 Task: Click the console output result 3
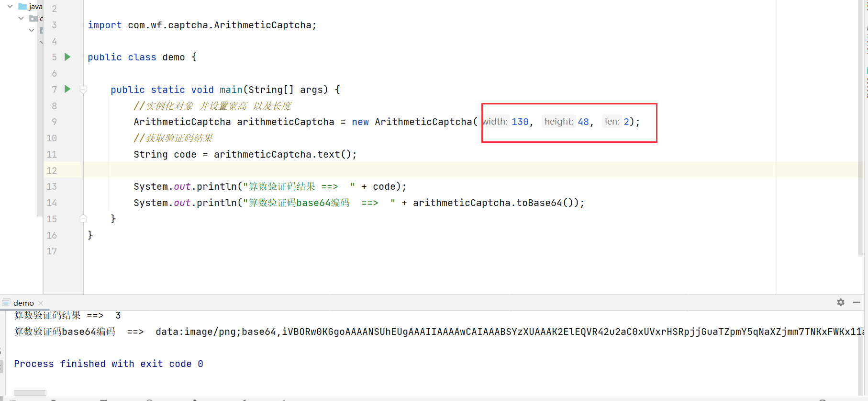click(118, 315)
